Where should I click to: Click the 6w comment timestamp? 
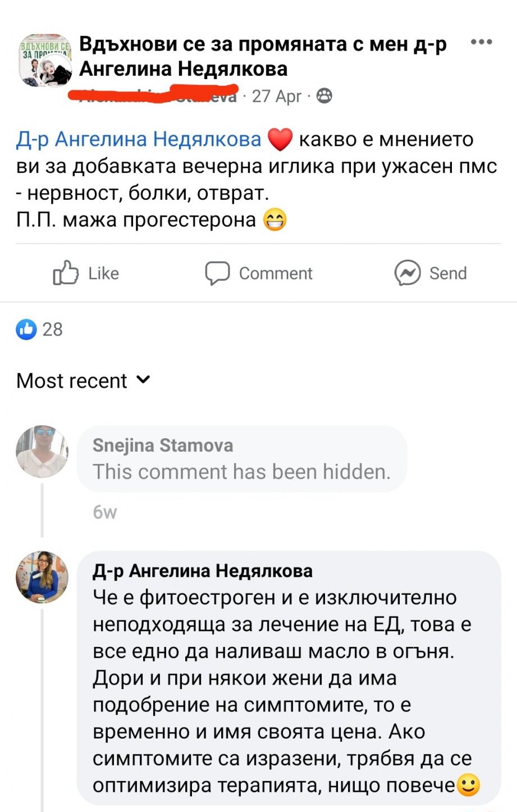105,512
